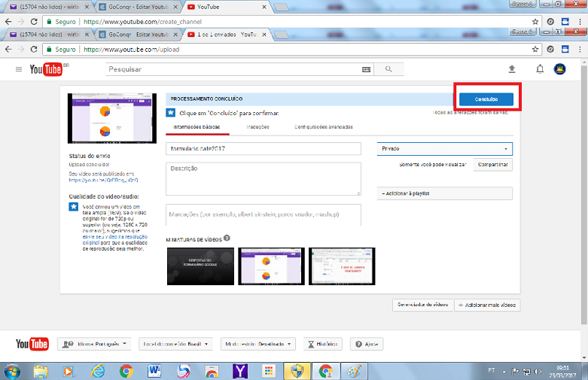Click the YouTube logo in header
This screenshot has width=588, height=380.
pyautogui.click(x=45, y=69)
